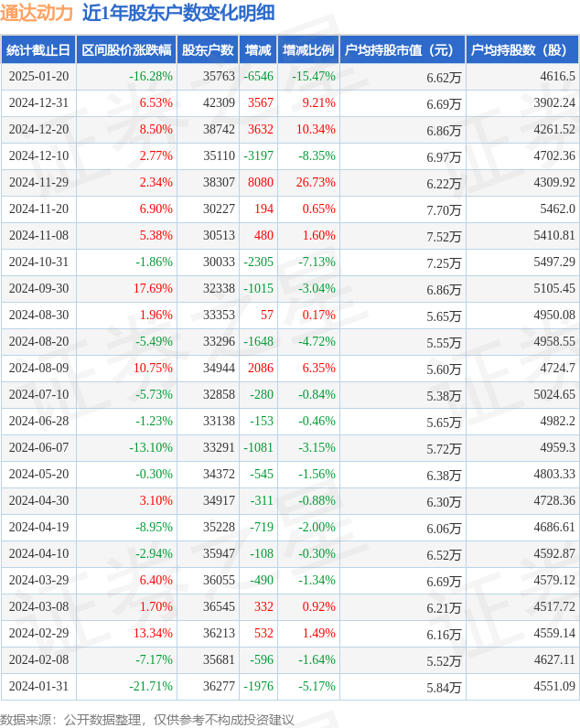Click the 统计截止日 column header

coord(38,49)
